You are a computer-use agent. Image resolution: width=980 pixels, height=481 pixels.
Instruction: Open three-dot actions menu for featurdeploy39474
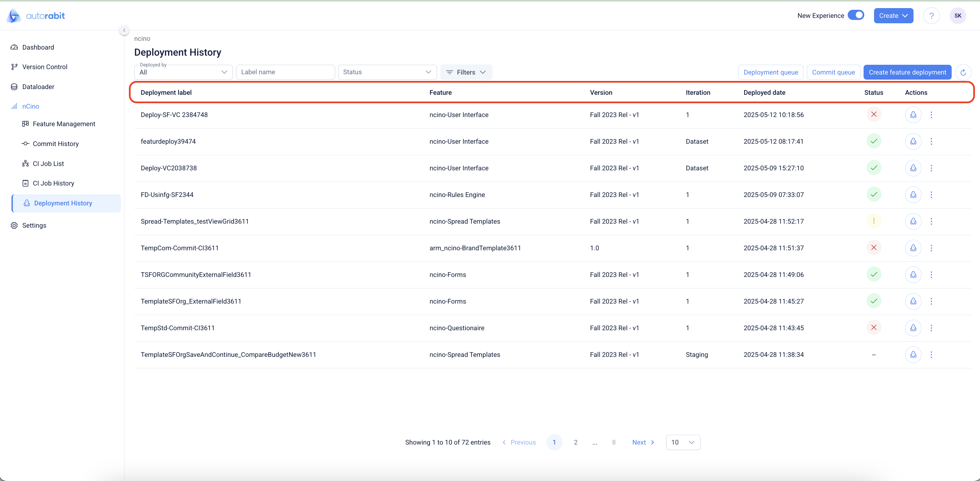tap(931, 141)
